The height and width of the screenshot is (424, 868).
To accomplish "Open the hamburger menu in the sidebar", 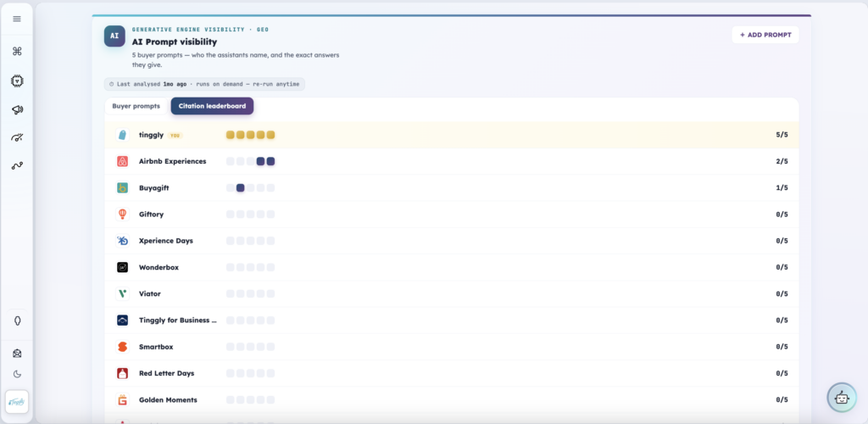I will 17,19.
